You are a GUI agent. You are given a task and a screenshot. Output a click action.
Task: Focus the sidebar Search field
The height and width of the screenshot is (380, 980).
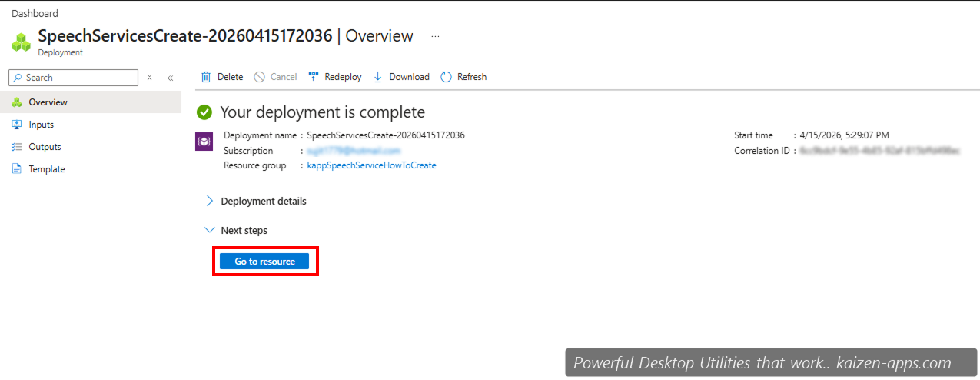pyautogui.click(x=73, y=78)
